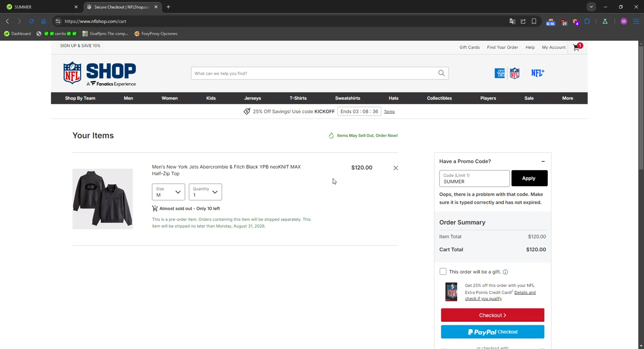644x349 pixels.
Task: Open the Collectibles menu
Action: click(x=439, y=98)
